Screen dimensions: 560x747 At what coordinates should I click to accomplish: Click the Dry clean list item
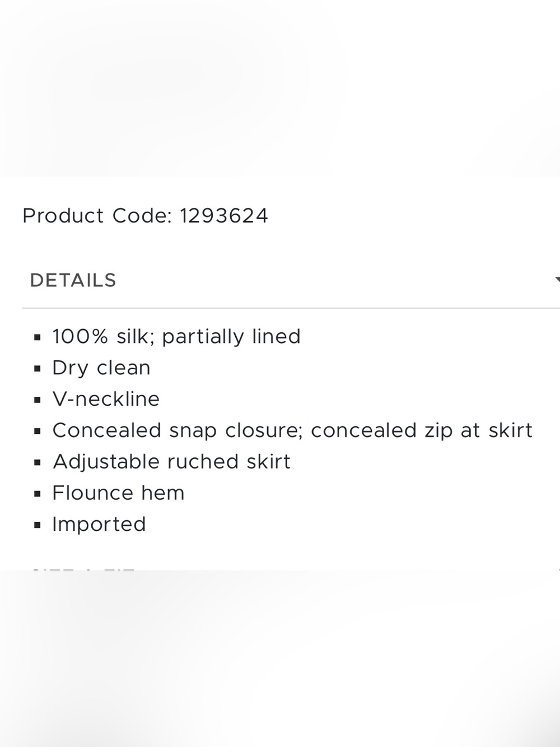coord(101,368)
